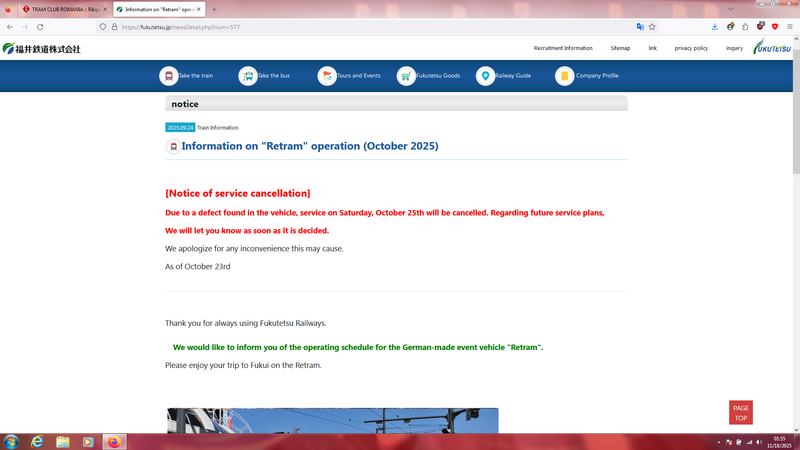Click the translate page icon in address bar
Image resolution: width=800 pixels, height=450 pixels.
pos(640,27)
